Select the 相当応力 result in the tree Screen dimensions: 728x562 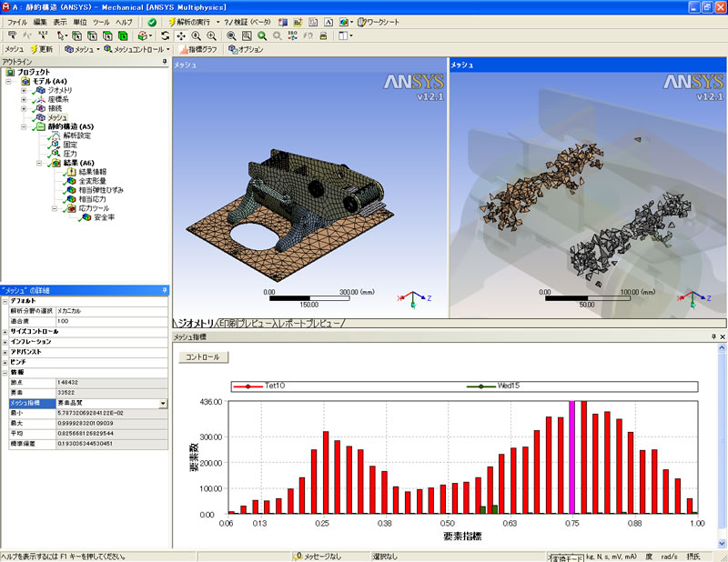[x=92, y=199]
